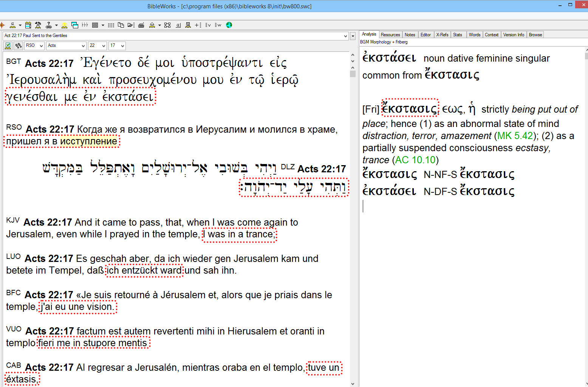Click the cascading windows icon
Screen dimensions: 588x387
pos(75,25)
